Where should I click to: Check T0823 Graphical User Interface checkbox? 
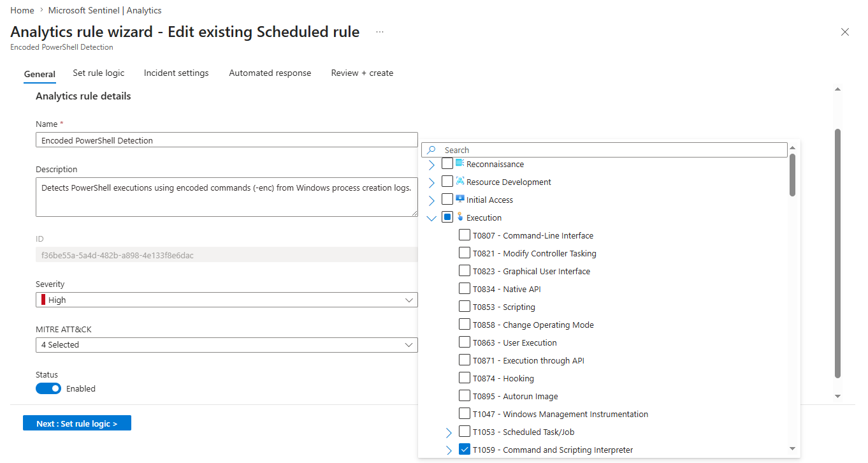(465, 271)
